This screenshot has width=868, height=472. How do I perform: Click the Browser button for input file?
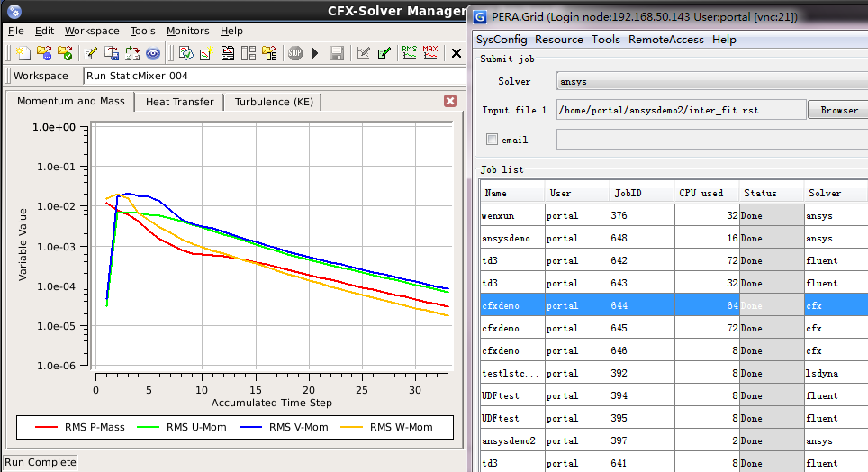(x=838, y=110)
